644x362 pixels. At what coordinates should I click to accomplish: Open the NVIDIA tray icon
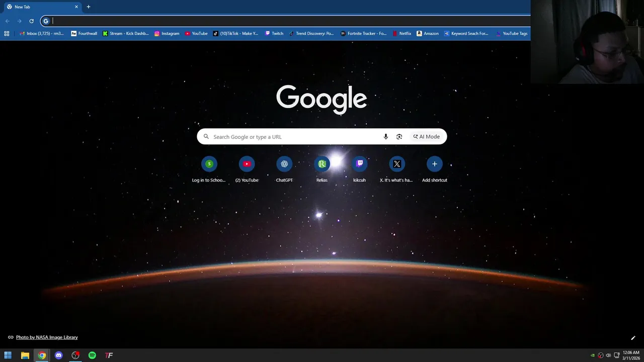(x=592, y=355)
